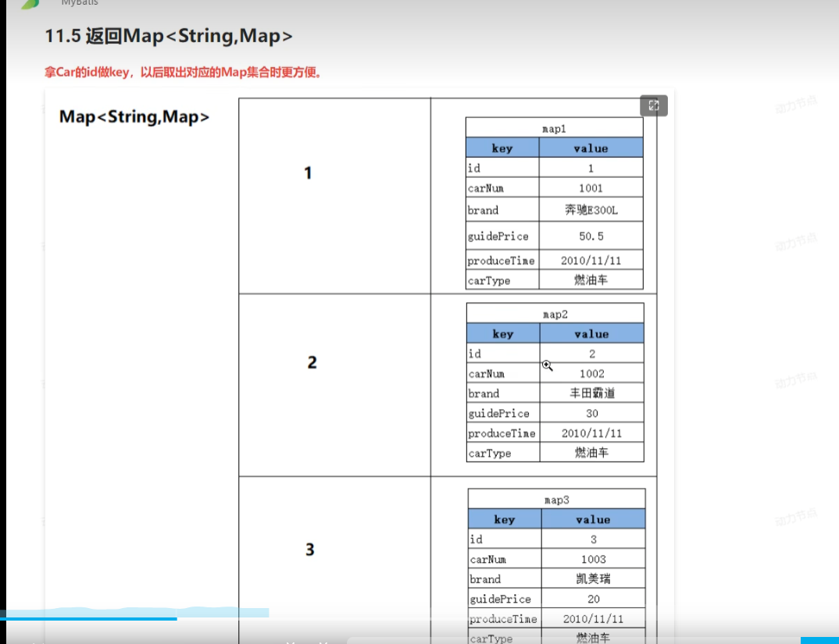Viewport: 839px width, 644px height.
Task: Click the 'value' header in map2
Action: (x=592, y=334)
